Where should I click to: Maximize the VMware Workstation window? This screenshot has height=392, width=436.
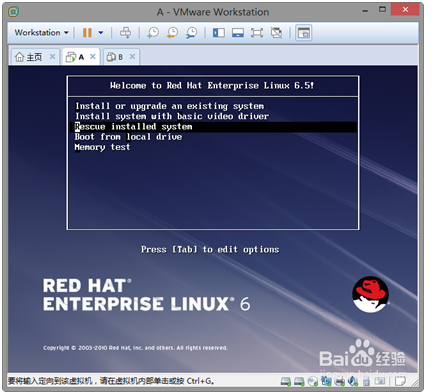tap(382, 9)
